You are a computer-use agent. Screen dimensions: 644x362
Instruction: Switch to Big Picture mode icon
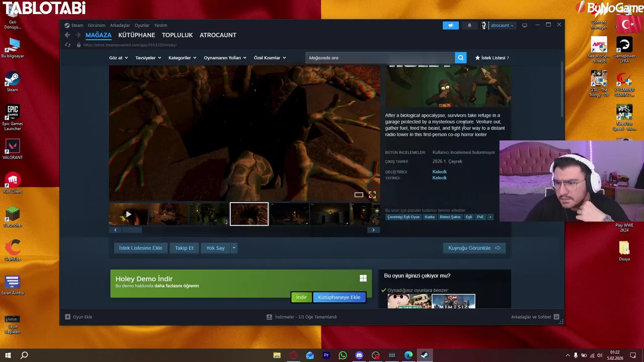524,25
